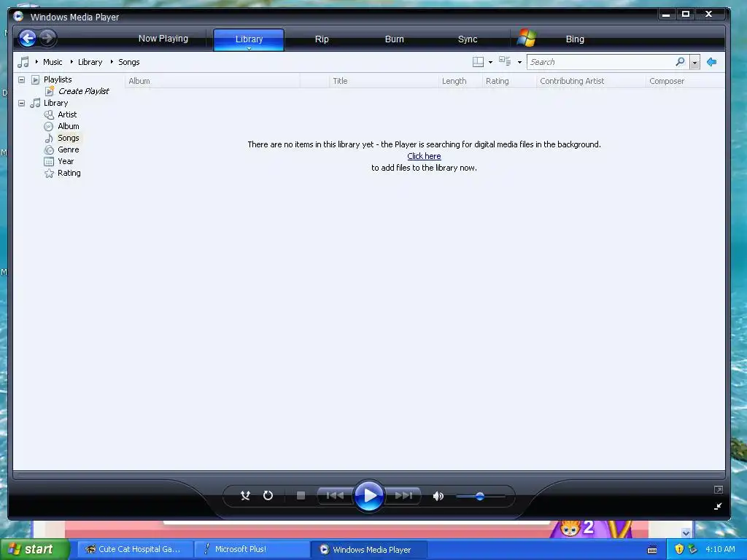Open the Rip tab
The width and height of the screenshot is (747, 560).
pos(322,39)
